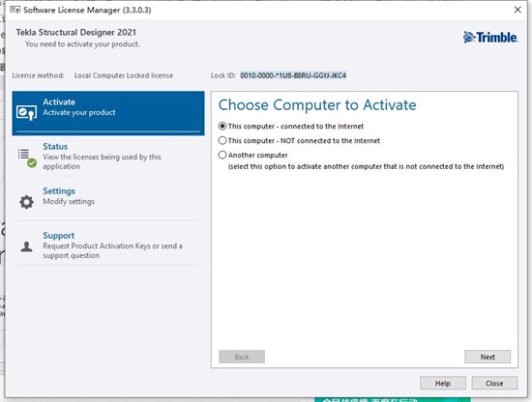Viewport: 532px width, 402px height.
Task: Click the Lock ID code field
Action: pos(293,75)
